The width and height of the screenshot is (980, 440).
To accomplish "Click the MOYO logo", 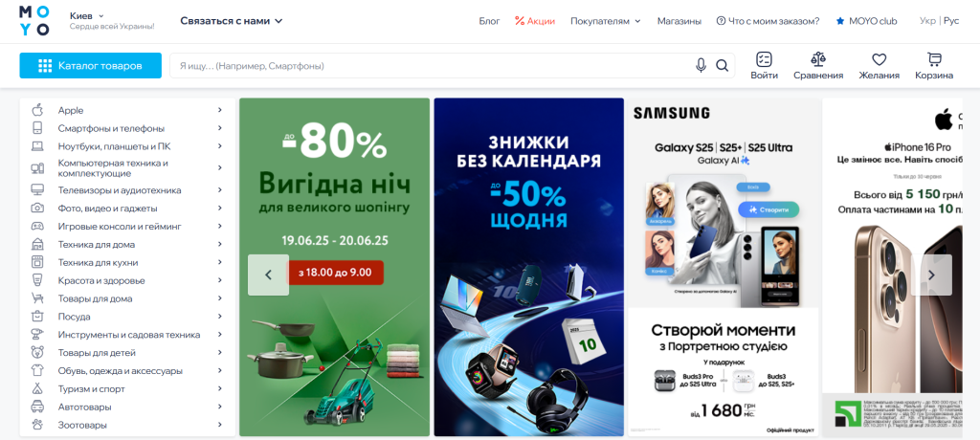I will (33, 21).
